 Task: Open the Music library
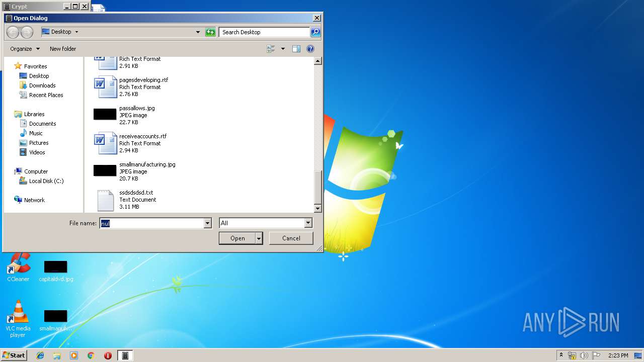tap(31, 133)
